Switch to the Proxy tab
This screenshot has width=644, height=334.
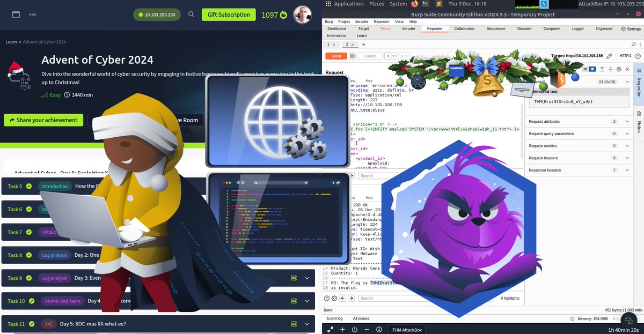coord(385,29)
